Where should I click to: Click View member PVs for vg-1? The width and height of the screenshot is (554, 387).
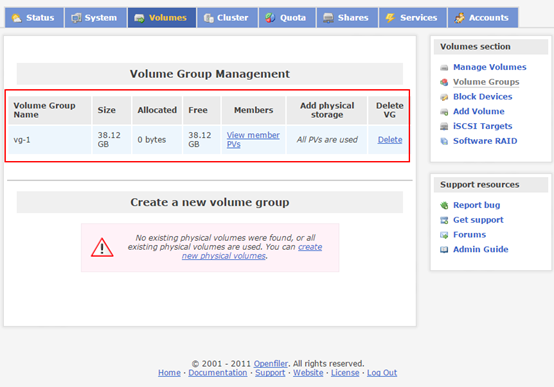pos(253,140)
